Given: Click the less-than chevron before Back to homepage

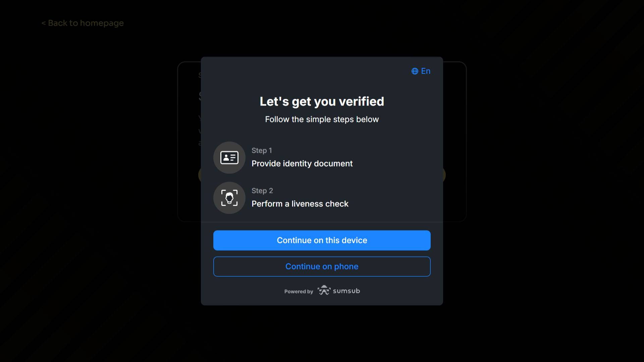Looking at the screenshot, I should click(x=44, y=23).
